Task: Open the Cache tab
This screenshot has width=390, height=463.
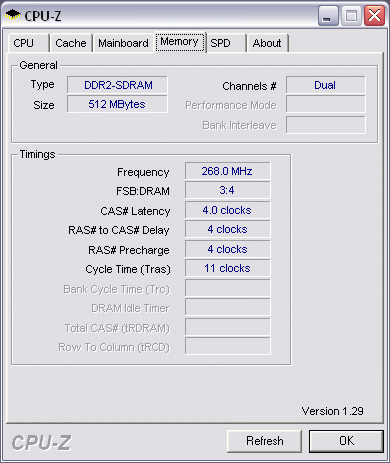Action: pos(71,43)
